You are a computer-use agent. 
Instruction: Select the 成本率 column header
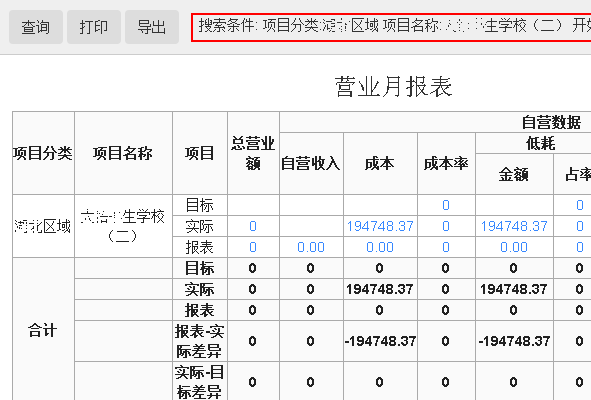point(446,164)
